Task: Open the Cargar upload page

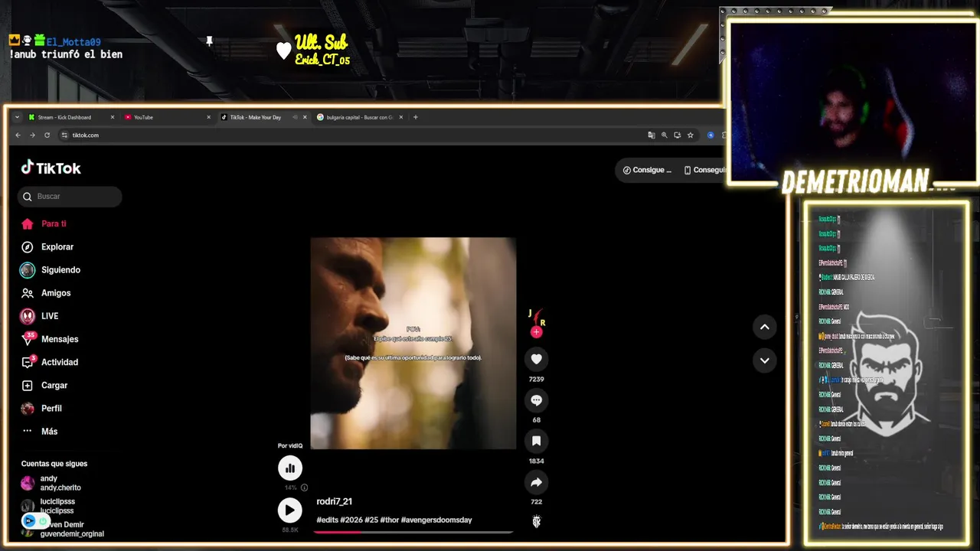Action: [x=44, y=385]
